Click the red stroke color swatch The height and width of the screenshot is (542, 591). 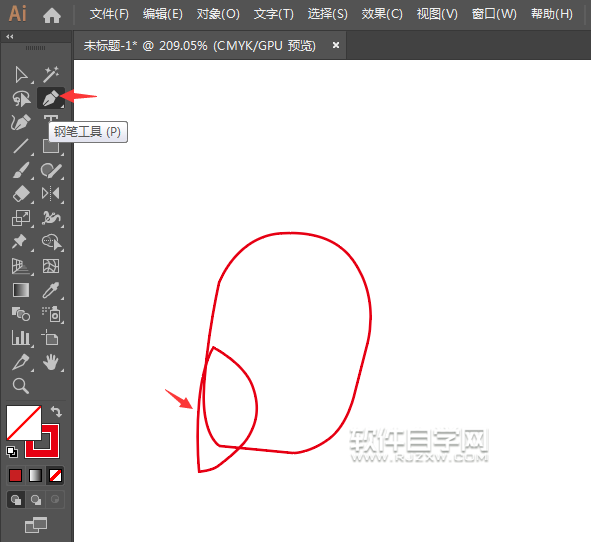42,441
